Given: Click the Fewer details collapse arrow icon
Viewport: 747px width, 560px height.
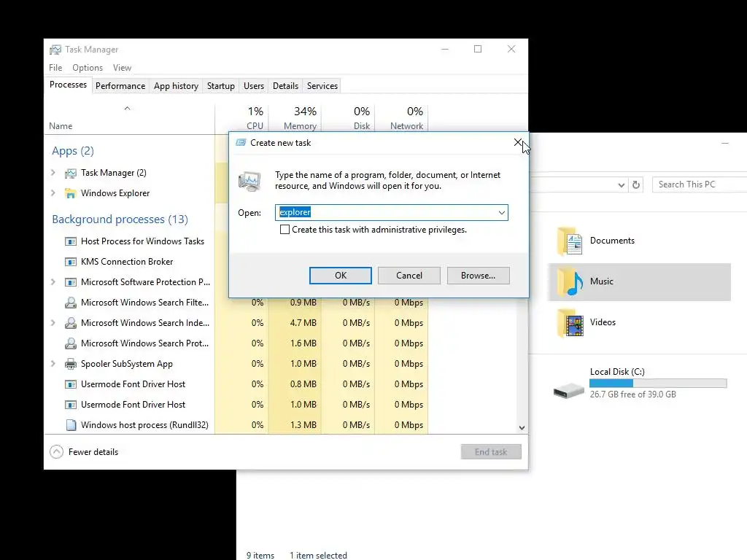Looking at the screenshot, I should click(56, 452).
